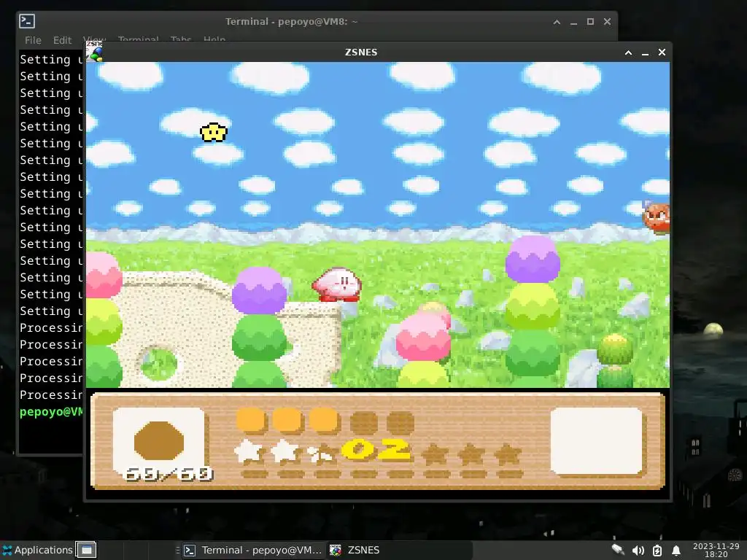Open the File menu in Terminal
Screen dimensions: 747x560
33,40
